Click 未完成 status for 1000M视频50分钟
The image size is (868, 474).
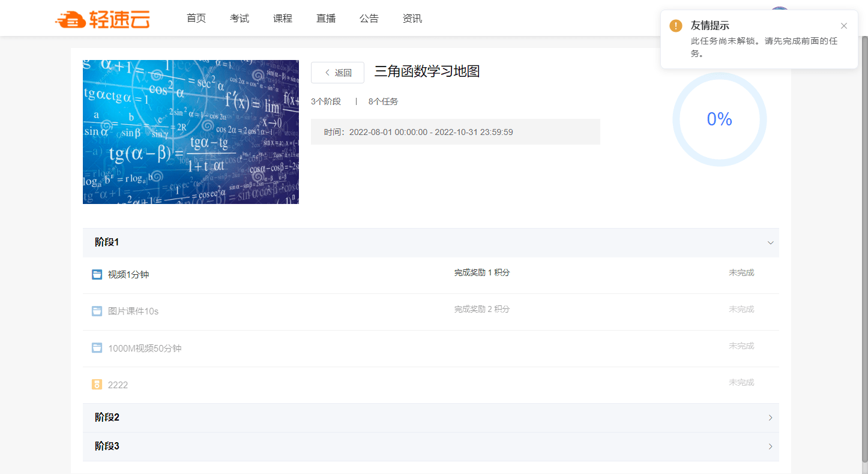pyautogui.click(x=741, y=346)
